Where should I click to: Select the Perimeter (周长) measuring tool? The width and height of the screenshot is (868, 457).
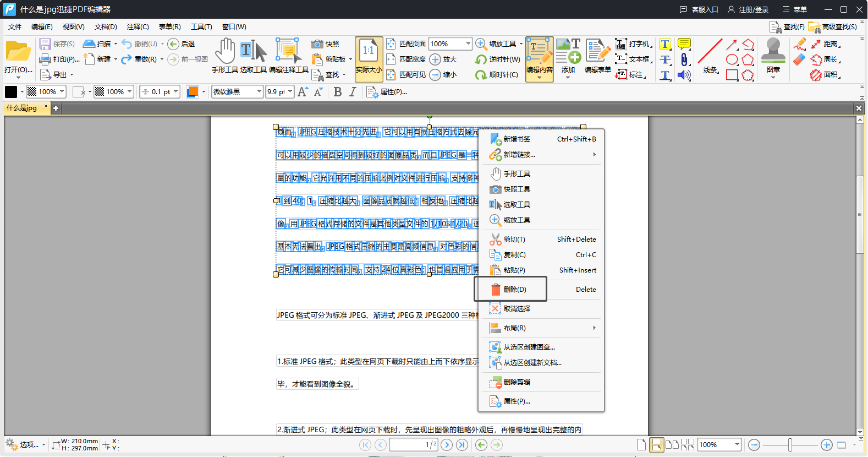tap(825, 59)
